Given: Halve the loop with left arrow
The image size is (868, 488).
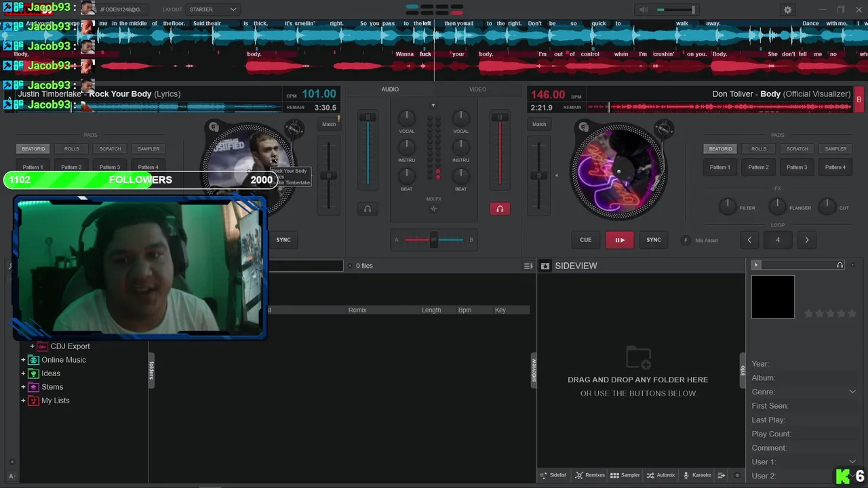Looking at the screenshot, I should 749,240.
